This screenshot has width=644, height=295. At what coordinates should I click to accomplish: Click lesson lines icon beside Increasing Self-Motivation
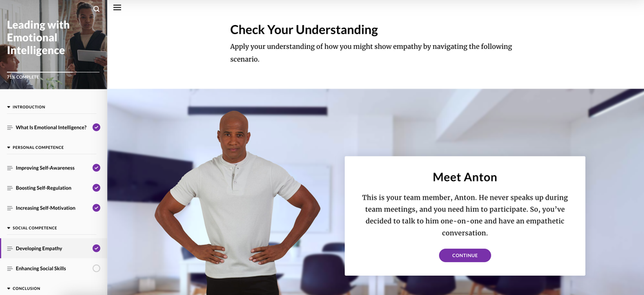click(10, 208)
